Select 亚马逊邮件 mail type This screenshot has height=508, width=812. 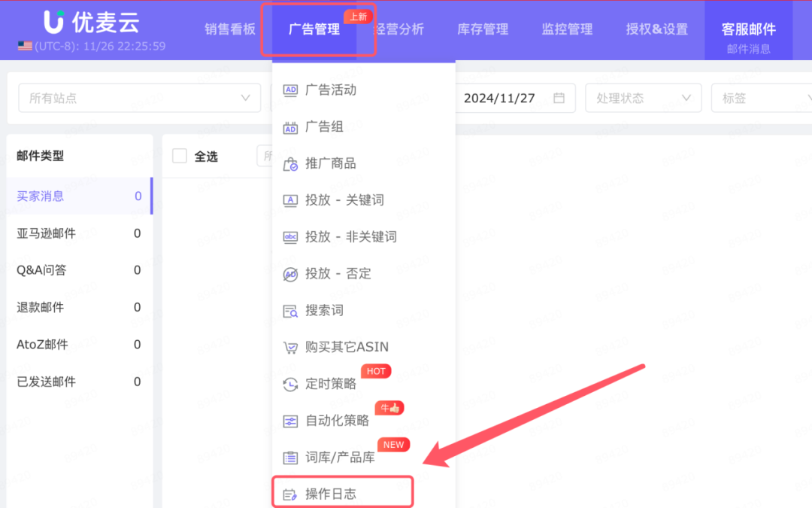pyautogui.click(x=79, y=233)
